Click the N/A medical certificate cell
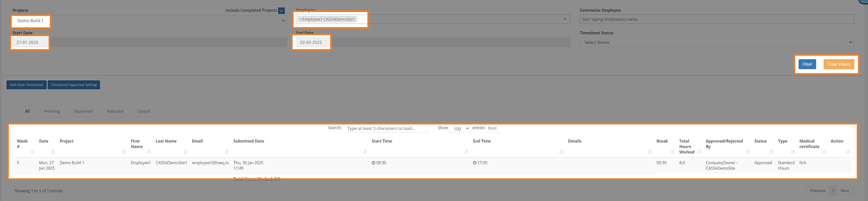Screen dimensions: 868x201 tap(803, 163)
